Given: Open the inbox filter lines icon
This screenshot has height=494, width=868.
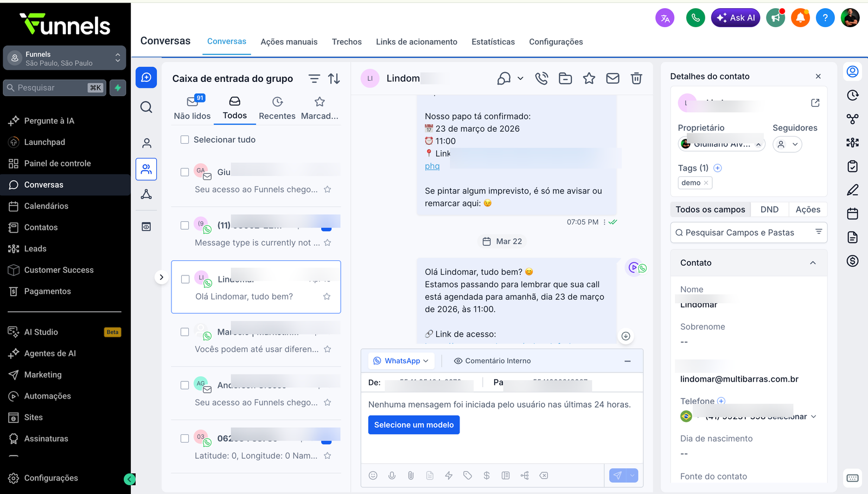Looking at the screenshot, I should 314,79.
